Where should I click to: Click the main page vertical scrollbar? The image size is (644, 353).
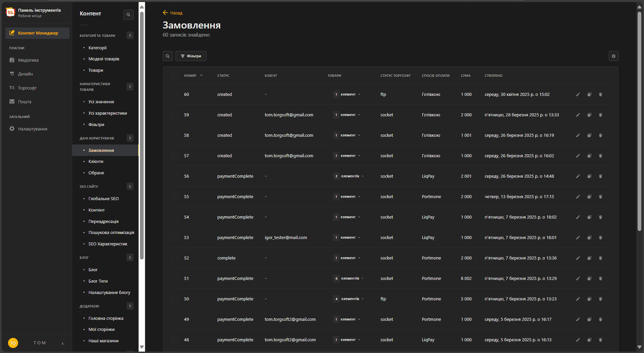click(x=639, y=121)
